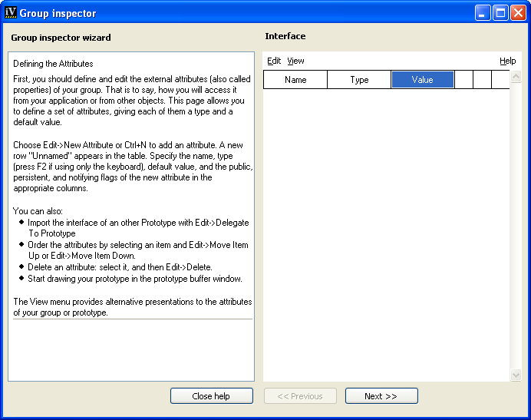The height and width of the screenshot is (420, 531).
Task: Click the scrollbar up arrow in Interface table
Action: 516,76
